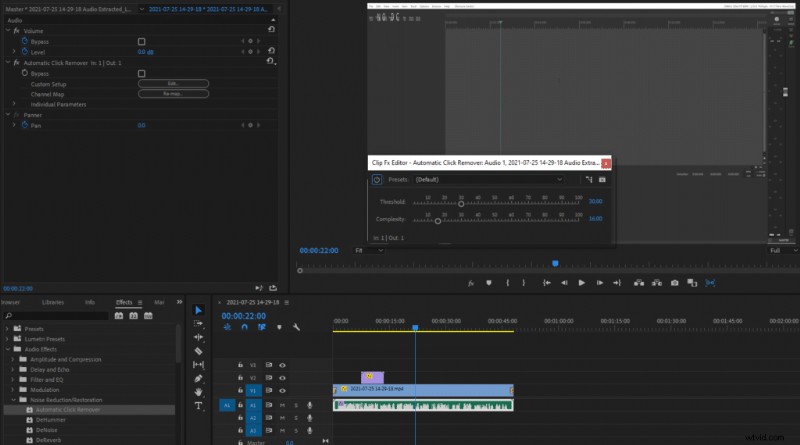Image resolution: width=800 pixels, height=445 pixels.
Task: Enable voice-over record on A1
Action: point(310,405)
